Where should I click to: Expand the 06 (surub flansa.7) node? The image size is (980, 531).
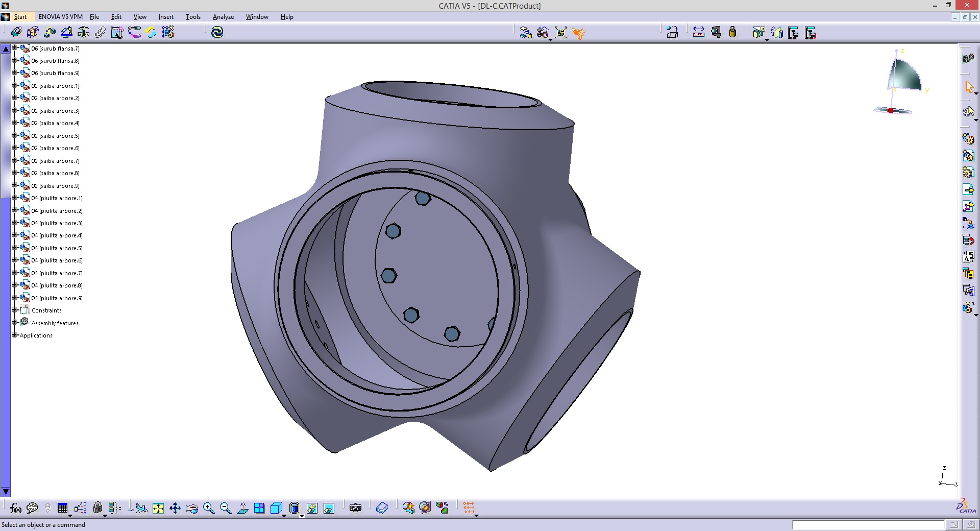coord(15,48)
